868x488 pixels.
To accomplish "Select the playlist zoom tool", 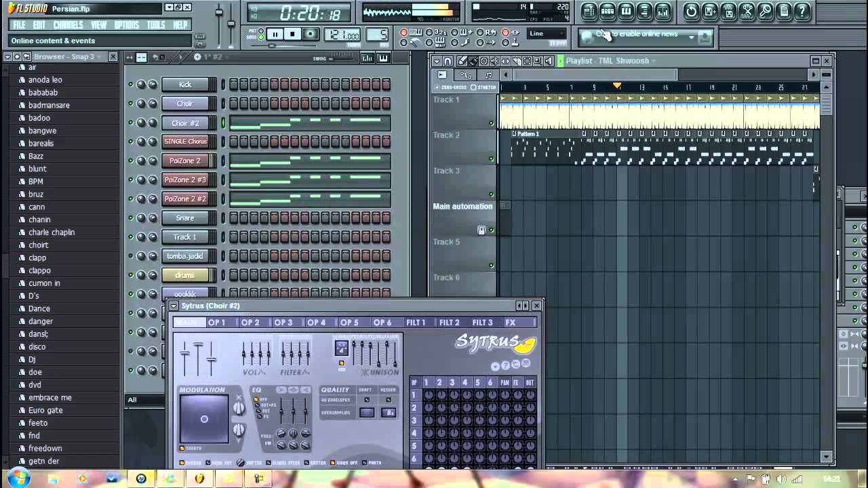I will [x=538, y=61].
